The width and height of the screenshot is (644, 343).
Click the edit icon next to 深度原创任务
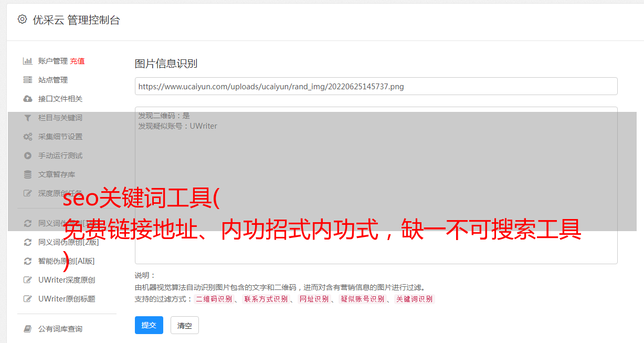(x=28, y=193)
